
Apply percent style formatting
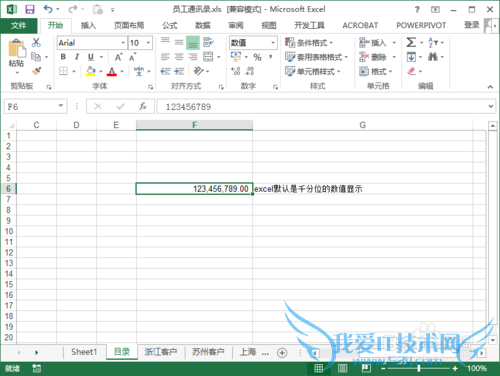point(257,57)
